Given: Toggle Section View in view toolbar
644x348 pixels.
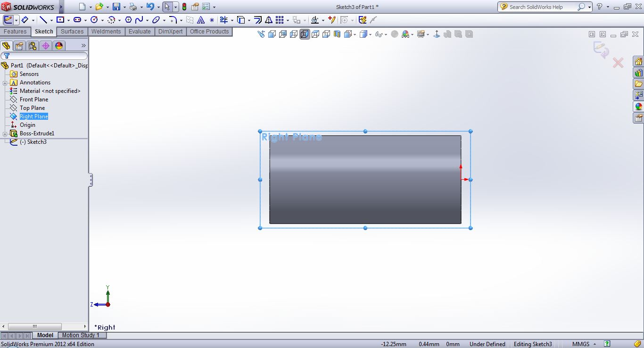Looking at the screenshot, I should [337, 34].
